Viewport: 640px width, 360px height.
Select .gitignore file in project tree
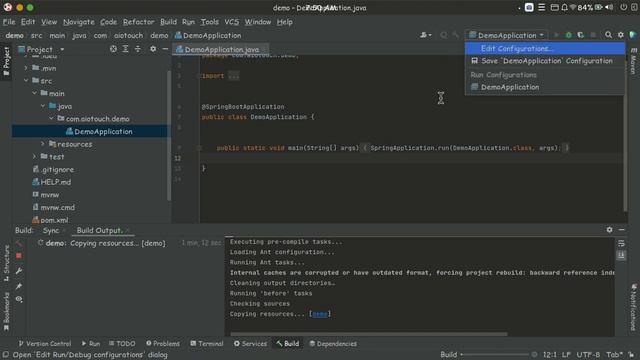(x=53, y=169)
